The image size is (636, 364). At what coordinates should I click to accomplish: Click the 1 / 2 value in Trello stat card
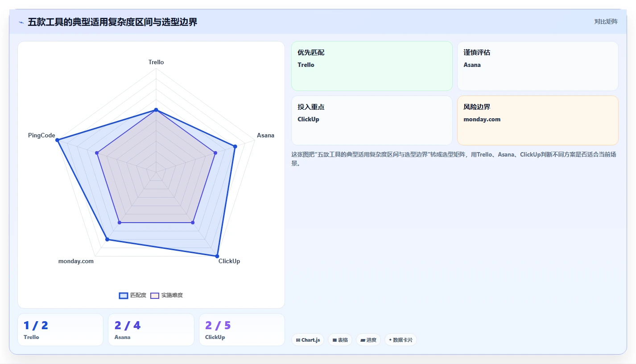point(36,326)
